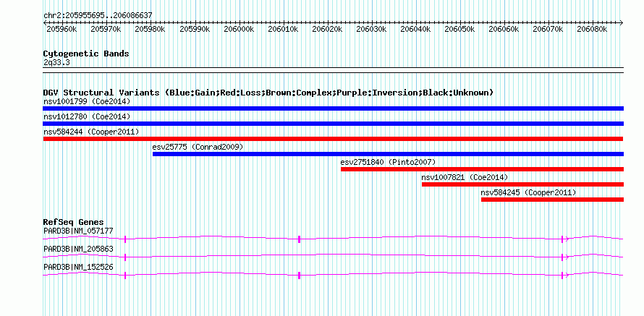Select the nsv1001799 blue gain bar
The image size is (644, 316).
333,108
